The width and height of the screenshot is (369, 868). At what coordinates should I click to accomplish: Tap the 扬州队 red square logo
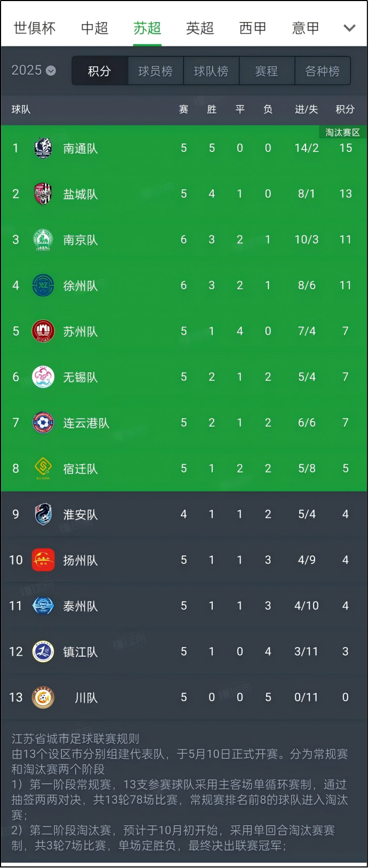(43, 560)
